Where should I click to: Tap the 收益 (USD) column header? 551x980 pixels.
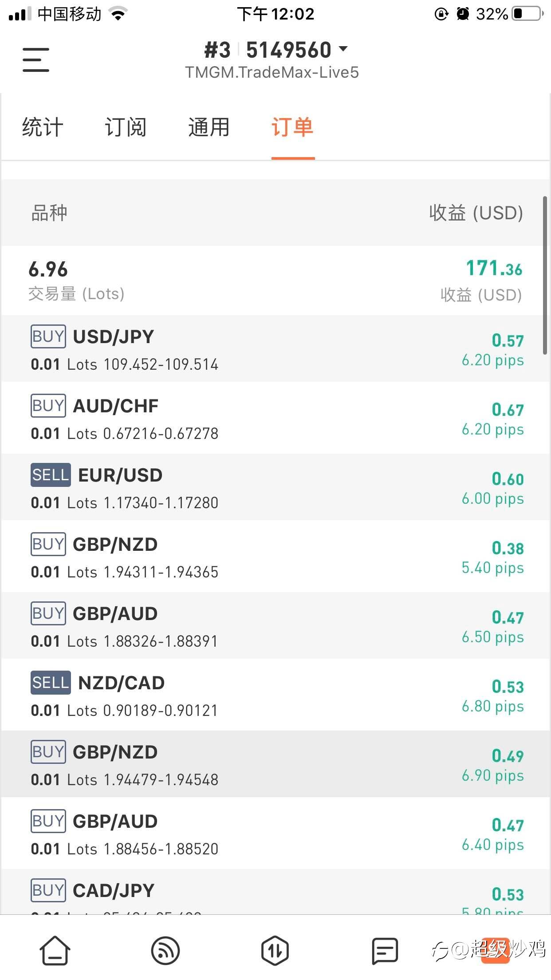(x=476, y=213)
